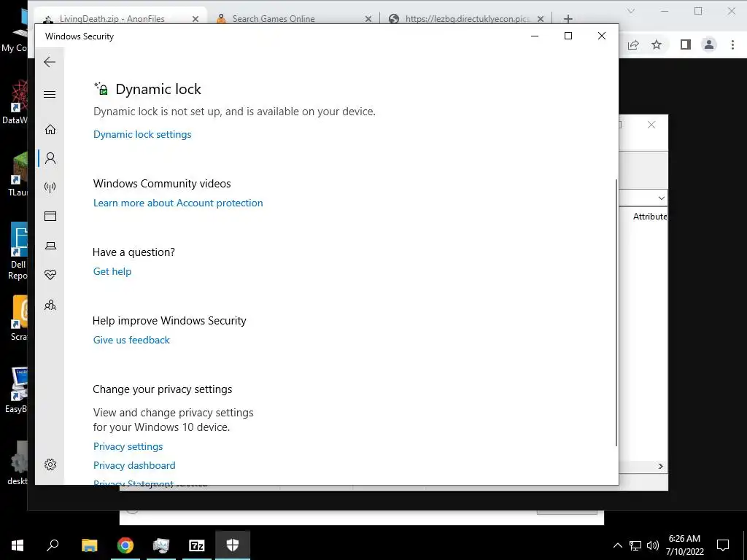Click the horizontal scrollbar right arrow in background window
The width and height of the screenshot is (747, 560).
[x=660, y=466]
